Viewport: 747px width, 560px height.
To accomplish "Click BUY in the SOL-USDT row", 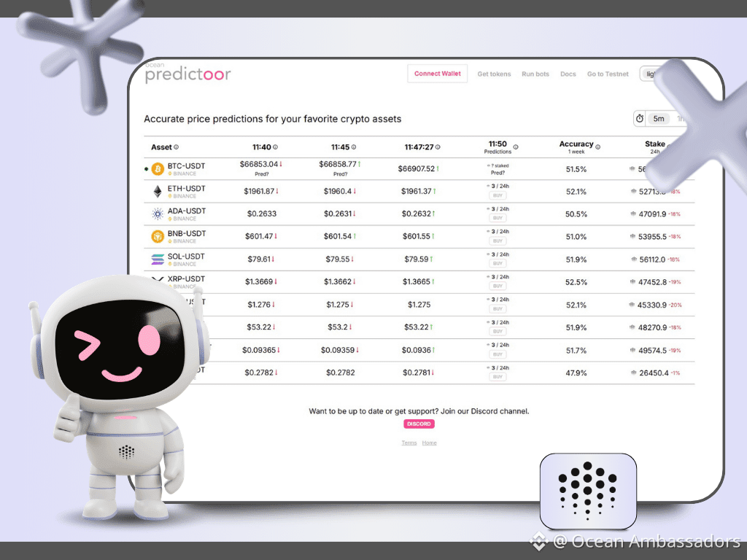I will point(498,263).
